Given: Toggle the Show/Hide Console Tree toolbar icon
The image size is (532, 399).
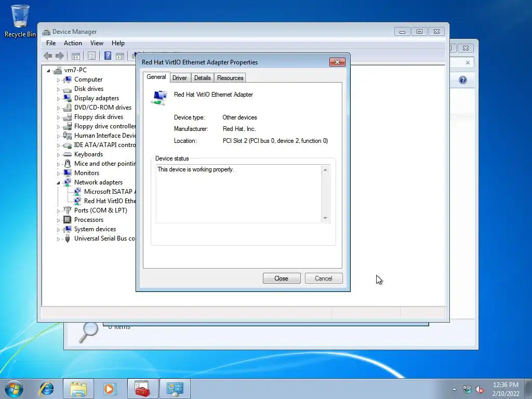Looking at the screenshot, I should (x=76, y=56).
